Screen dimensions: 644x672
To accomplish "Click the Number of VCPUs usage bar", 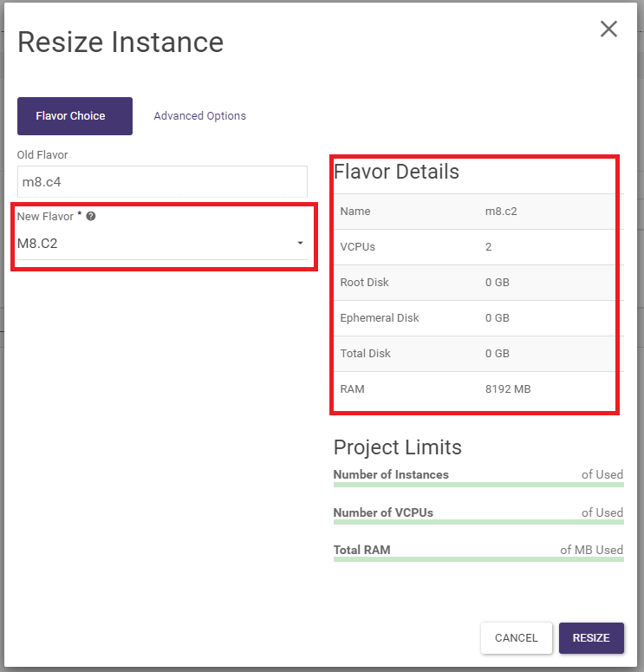I will pyautogui.click(x=478, y=522).
